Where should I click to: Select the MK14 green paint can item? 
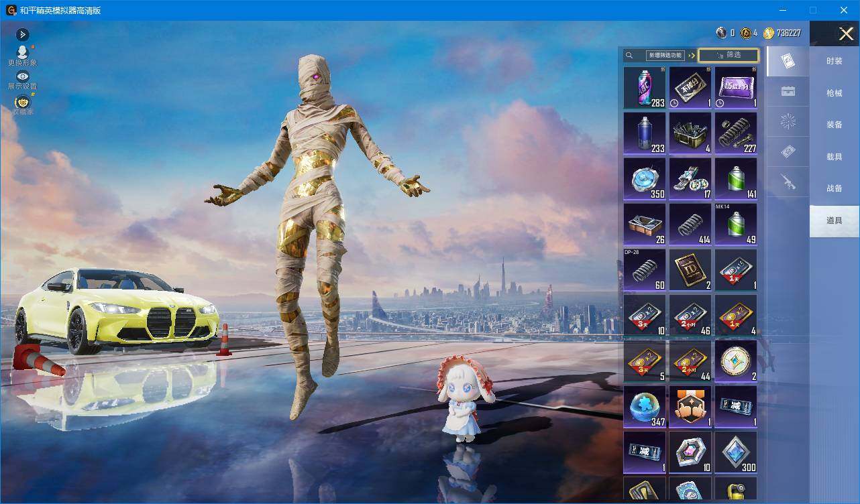coord(736,224)
